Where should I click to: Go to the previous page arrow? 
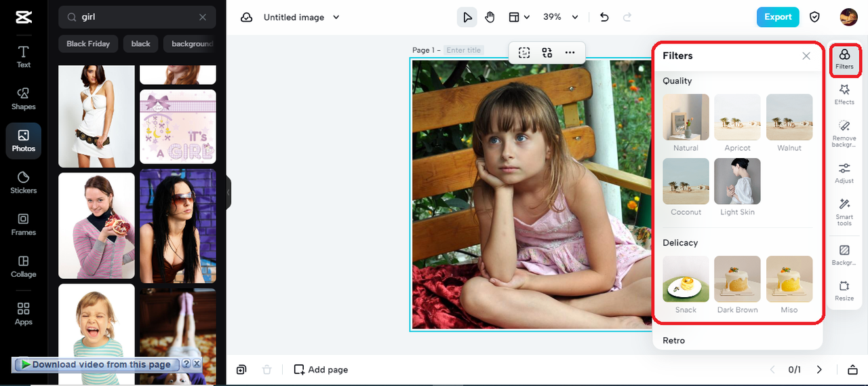(x=772, y=370)
